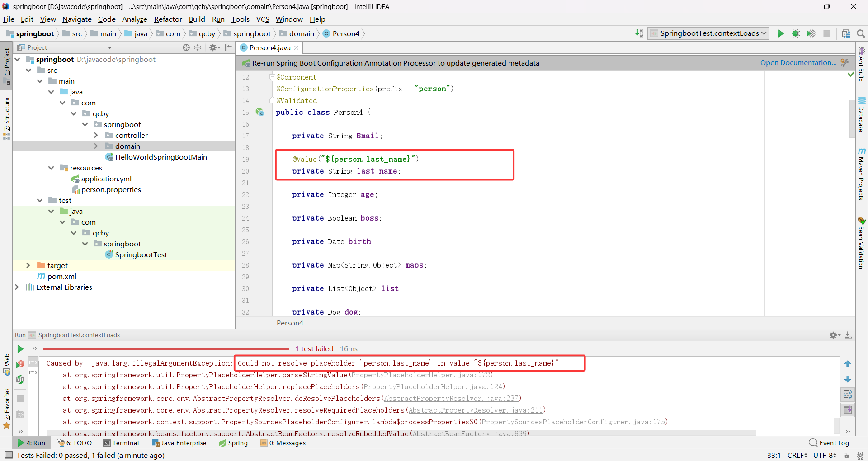This screenshot has height=461, width=868.
Task: Open Project Structure dialog icon
Action: point(846,33)
